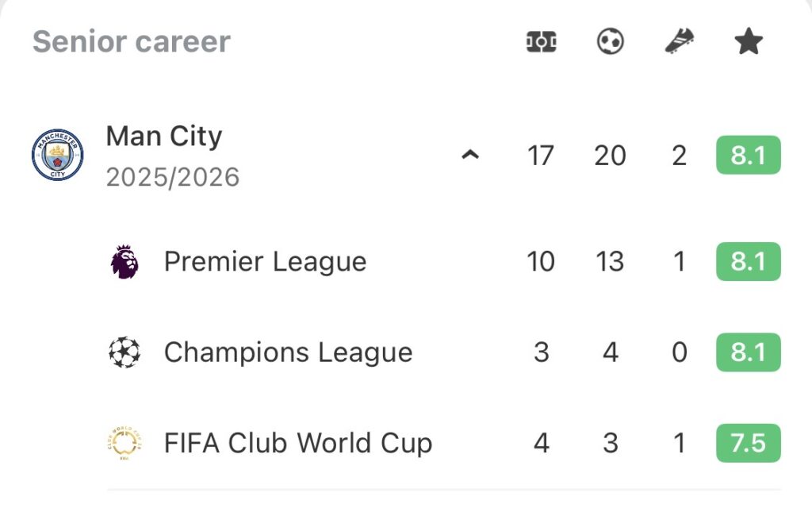Click the Senior career section heading
This screenshot has height=508, width=812.
point(132,41)
